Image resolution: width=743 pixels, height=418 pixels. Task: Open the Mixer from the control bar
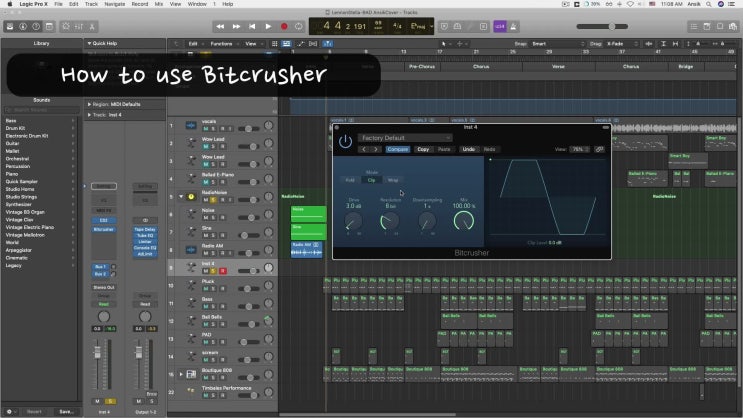[x=79, y=27]
